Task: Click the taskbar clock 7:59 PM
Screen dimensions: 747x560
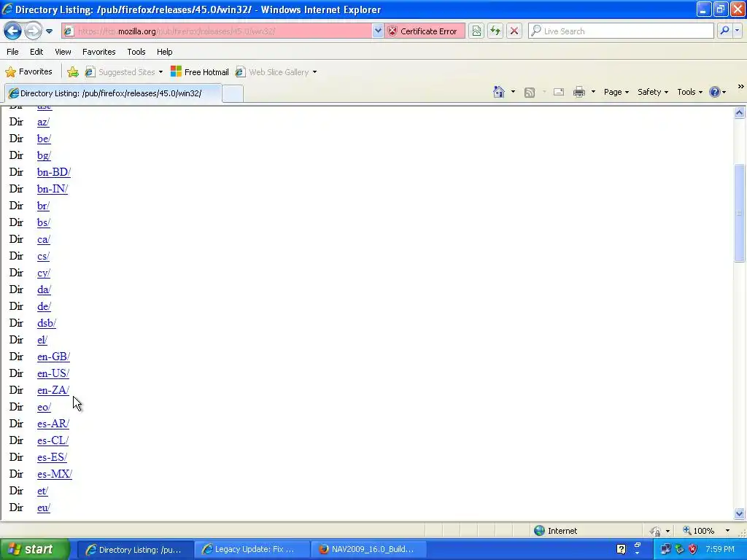Action: pos(720,549)
